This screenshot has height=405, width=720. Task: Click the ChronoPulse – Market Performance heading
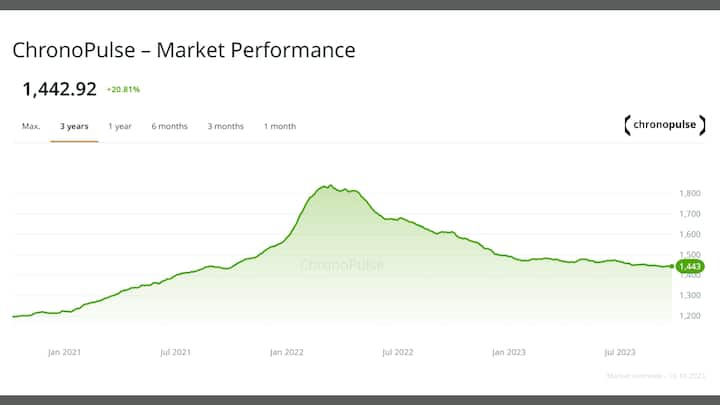click(x=184, y=49)
